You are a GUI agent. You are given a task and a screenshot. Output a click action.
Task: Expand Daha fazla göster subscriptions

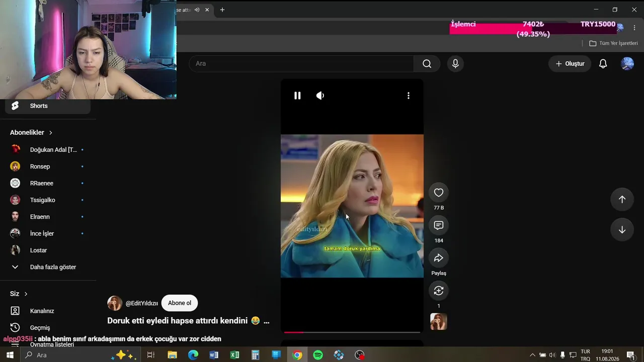click(48, 267)
